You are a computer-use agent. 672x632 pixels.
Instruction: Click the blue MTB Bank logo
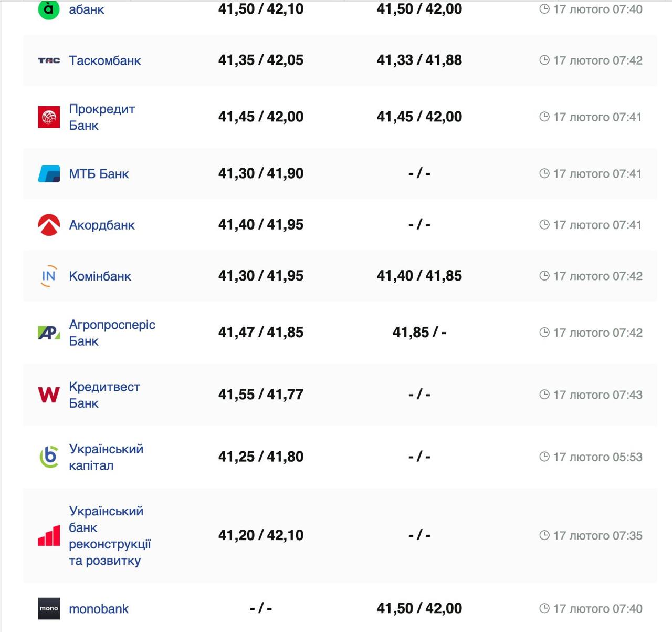click(x=49, y=173)
